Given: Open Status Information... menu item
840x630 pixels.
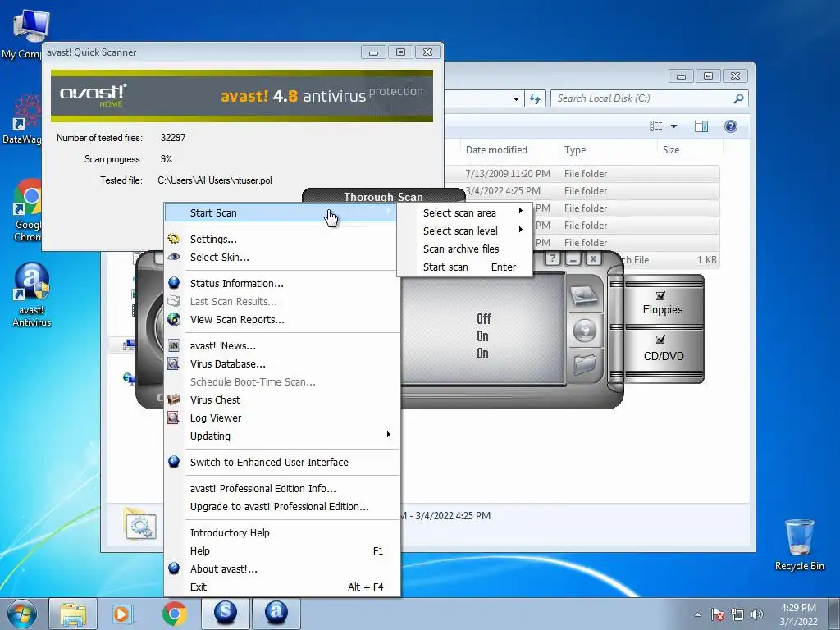Looking at the screenshot, I should pyautogui.click(x=282, y=283).
